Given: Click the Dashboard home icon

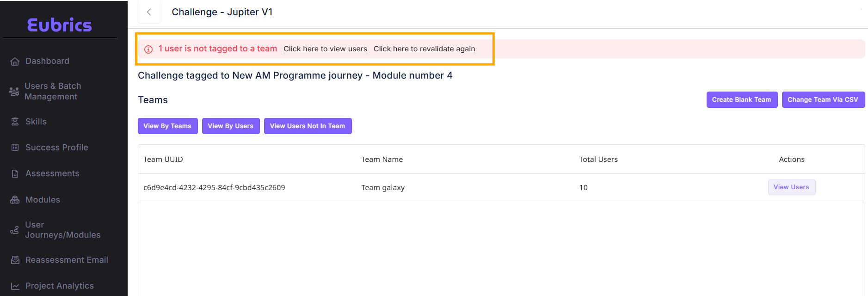Looking at the screenshot, I should (15, 62).
